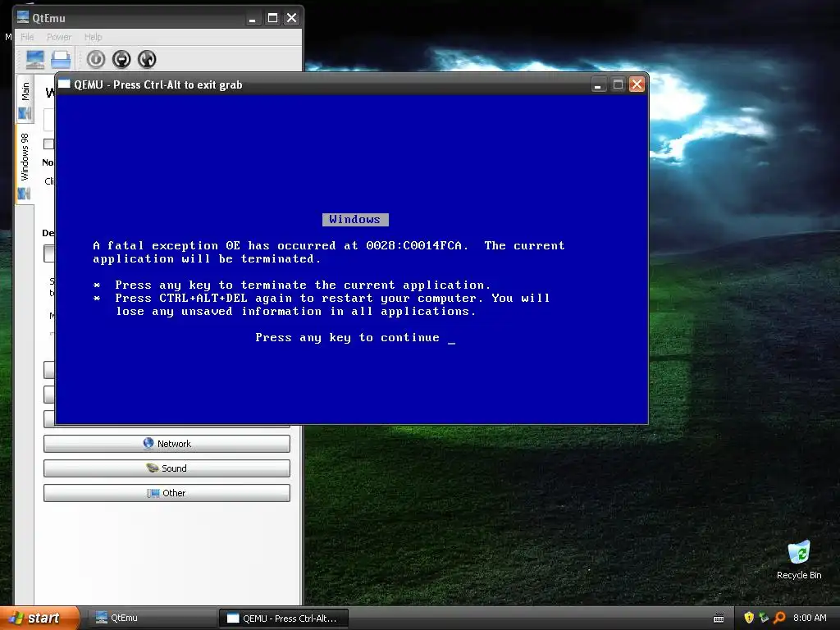Click the open machine icon in QtEmu toolbar
840x630 pixels.
coord(61,59)
